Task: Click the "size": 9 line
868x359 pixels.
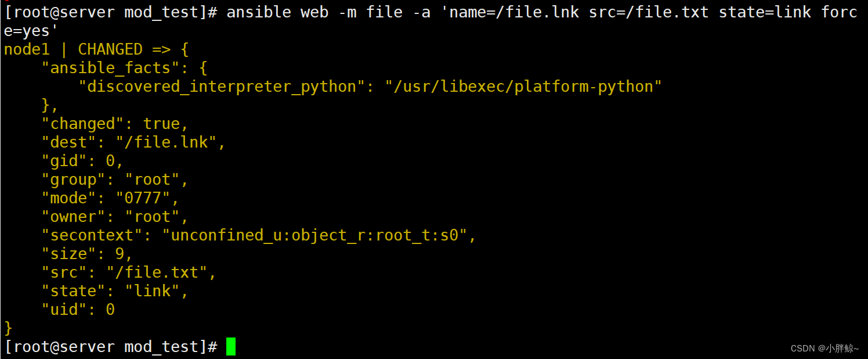Action: (87, 254)
